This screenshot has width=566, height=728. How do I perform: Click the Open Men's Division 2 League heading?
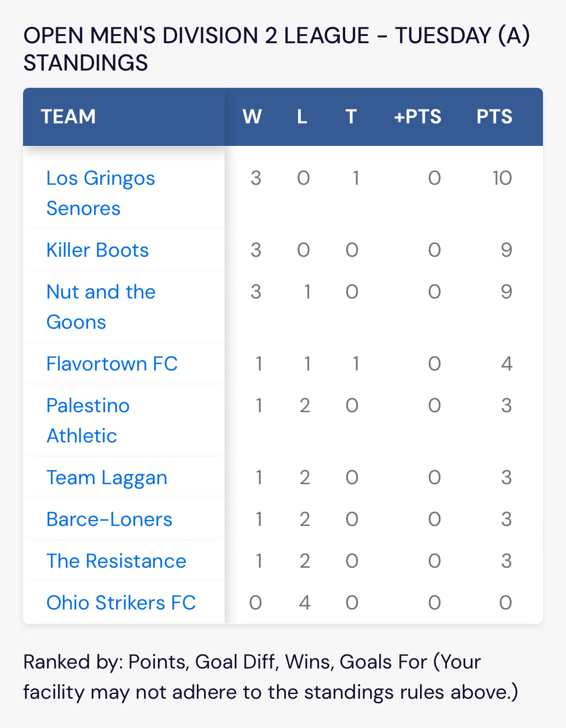[x=277, y=49]
